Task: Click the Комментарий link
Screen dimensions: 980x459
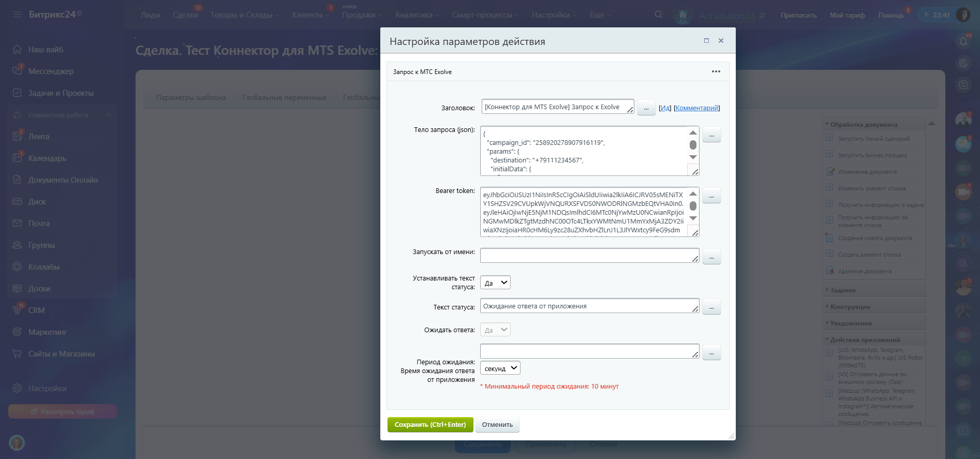Action: pyautogui.click(x=696, y=108)
